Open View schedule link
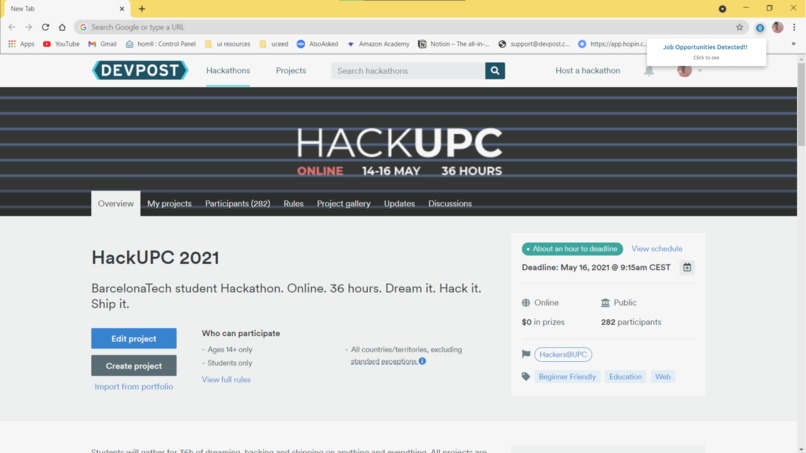The image size is (806, 453). click(657, 249)
